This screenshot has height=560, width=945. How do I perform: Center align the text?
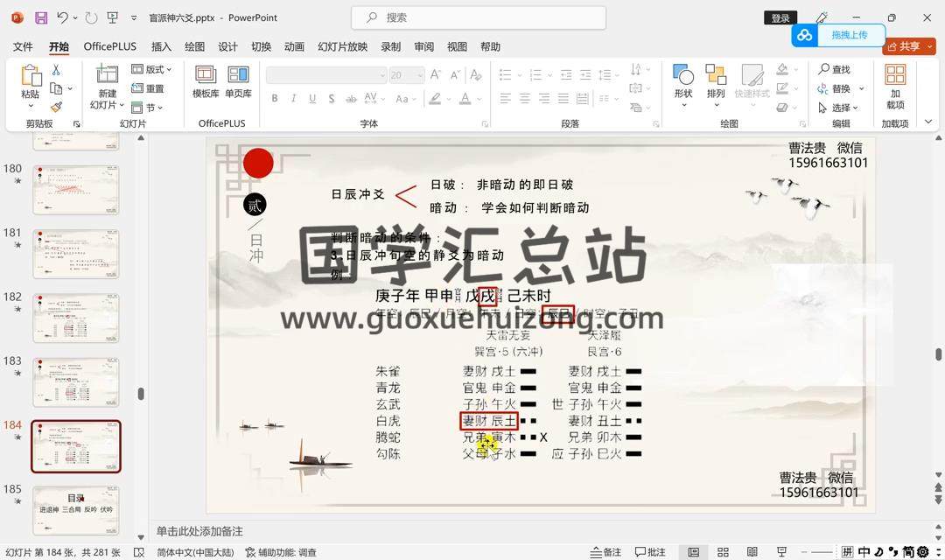click(525, 98)
